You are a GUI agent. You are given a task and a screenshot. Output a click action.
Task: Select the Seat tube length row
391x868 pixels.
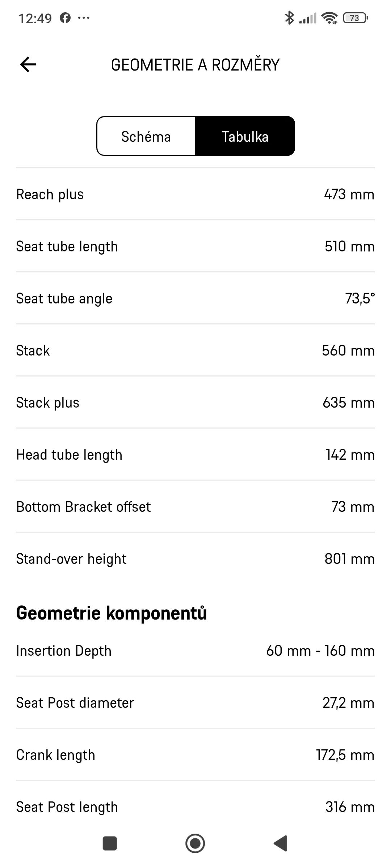coord(195,246)
